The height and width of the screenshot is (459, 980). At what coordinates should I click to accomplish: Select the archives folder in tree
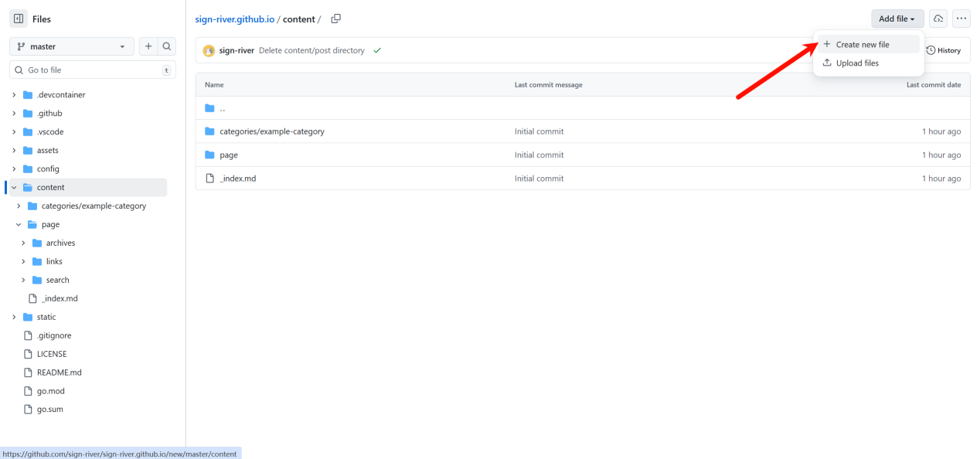tap(60, 243)
